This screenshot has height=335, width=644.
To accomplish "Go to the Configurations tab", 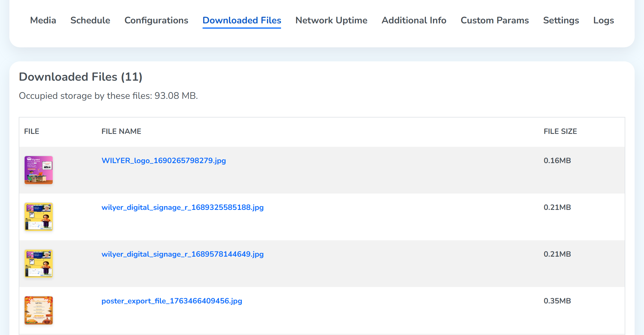I will [x=156, y=20].
